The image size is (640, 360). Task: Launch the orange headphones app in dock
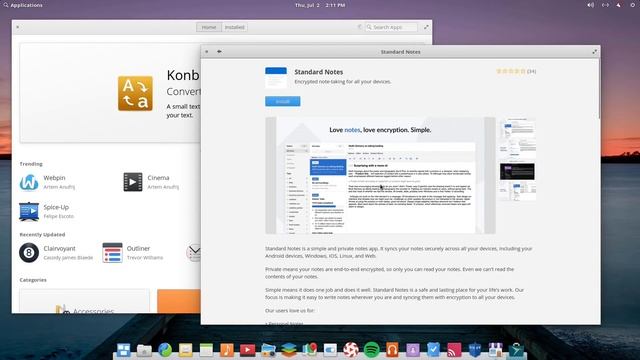pyautogui.click(x=392, y=350)
